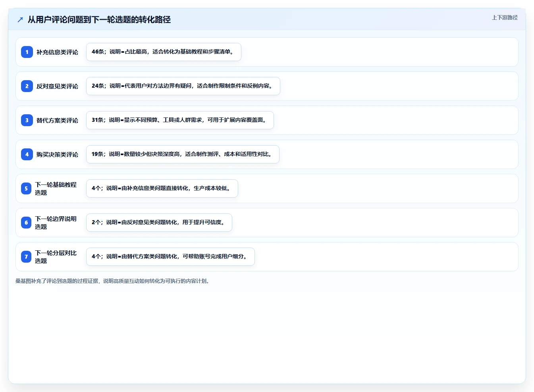
Task: Open the 31条 description chip
Action: pyautogui.click(x=180, y=120)
